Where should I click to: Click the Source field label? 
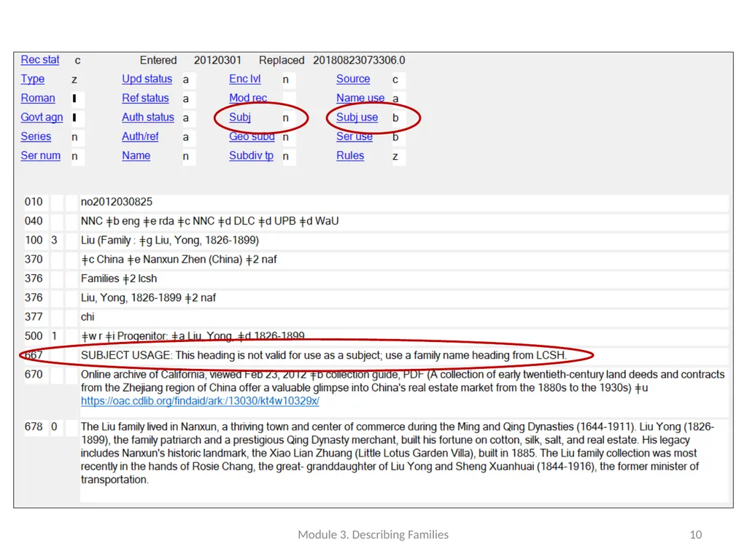353,79
